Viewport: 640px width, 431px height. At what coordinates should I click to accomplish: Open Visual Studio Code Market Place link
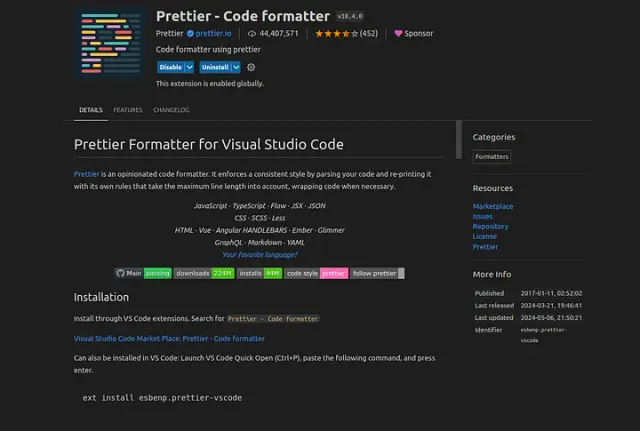169,338
